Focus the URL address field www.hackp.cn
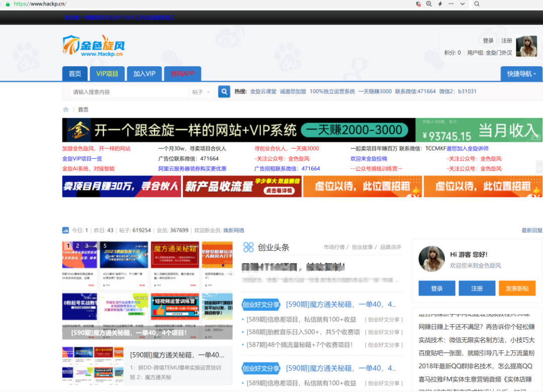 coord(40,4)
